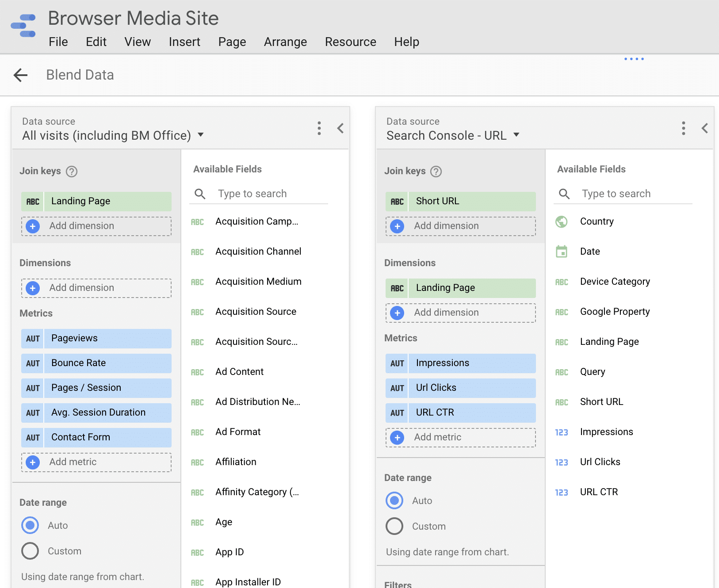Click the calendar icon next to Date
719x588 pixels.
point(562,252)
